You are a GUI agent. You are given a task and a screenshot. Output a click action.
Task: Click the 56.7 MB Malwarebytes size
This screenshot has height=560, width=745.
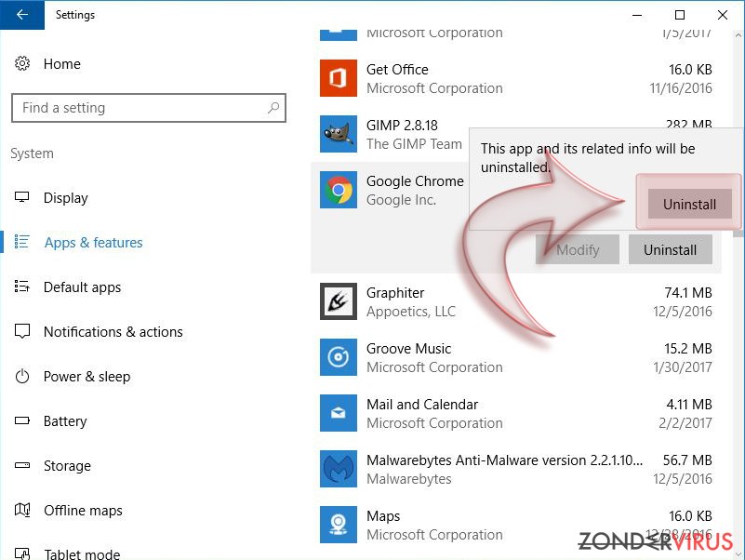click(687, 460)
